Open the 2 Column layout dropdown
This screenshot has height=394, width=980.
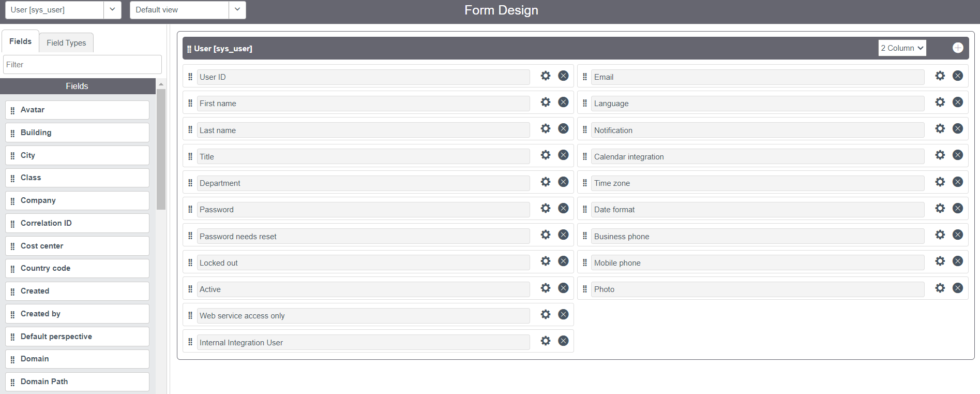902,48
